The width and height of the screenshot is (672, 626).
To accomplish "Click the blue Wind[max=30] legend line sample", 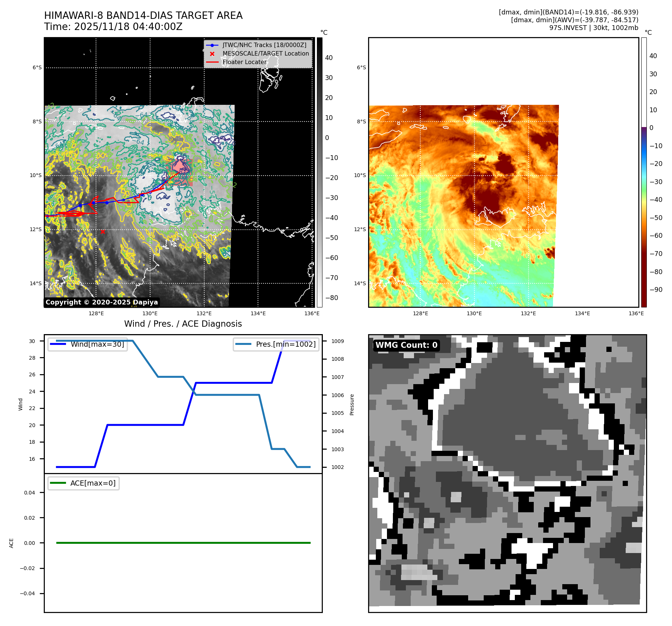I will 58,344.
